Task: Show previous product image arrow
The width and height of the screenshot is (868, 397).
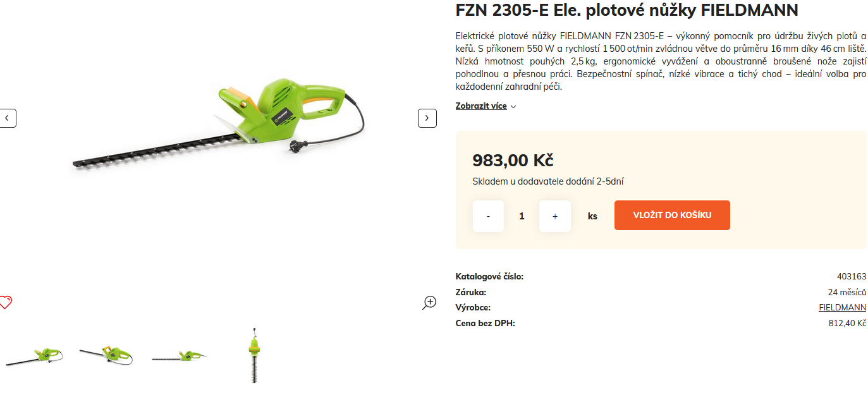Action: (x=8, y=118)
